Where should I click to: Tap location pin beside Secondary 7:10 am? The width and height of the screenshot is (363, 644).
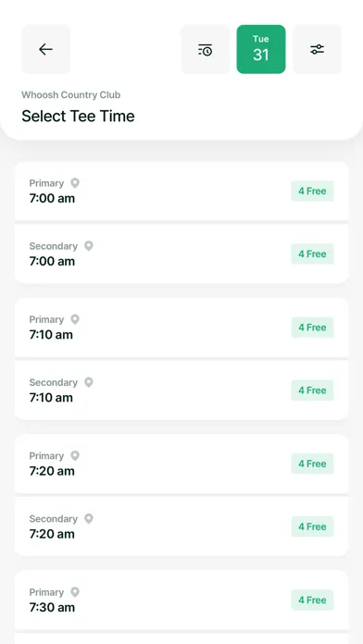tap(88, 382)
